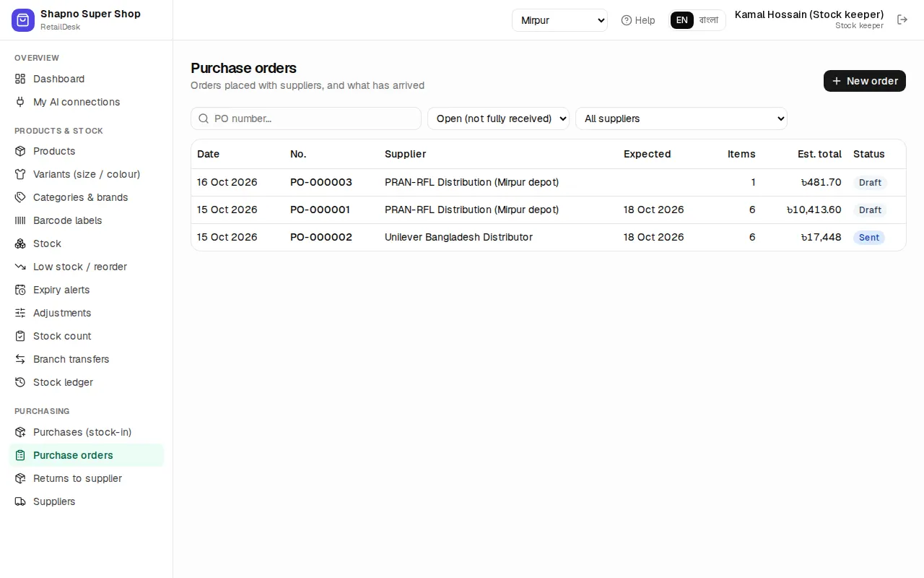This screenshot has height=578, width=924.
Task: Open the All suppliers filter dropdown
Action: click(681, 118)
